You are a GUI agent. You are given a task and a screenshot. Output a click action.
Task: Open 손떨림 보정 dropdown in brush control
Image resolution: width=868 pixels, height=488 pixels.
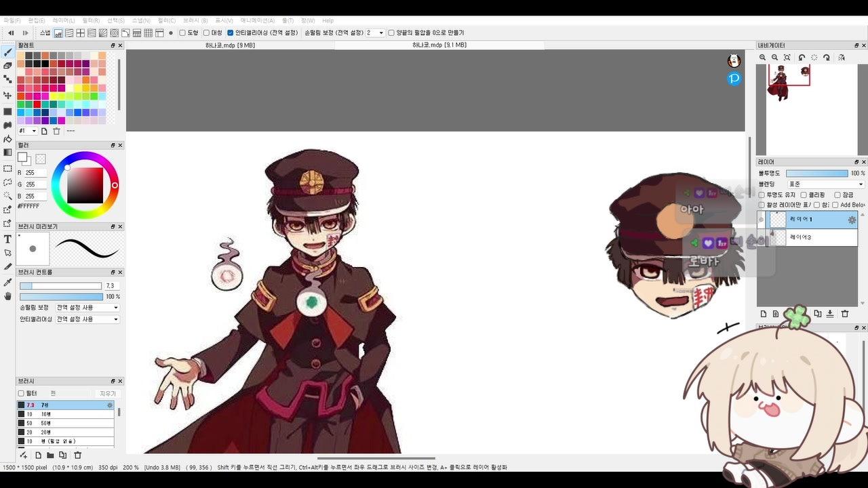tap(87, 308)
